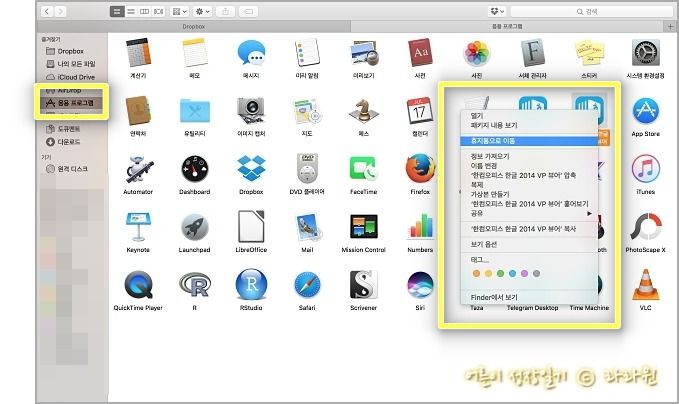
Task: Switch to column view in toolbar
Action: pos(145,12)
